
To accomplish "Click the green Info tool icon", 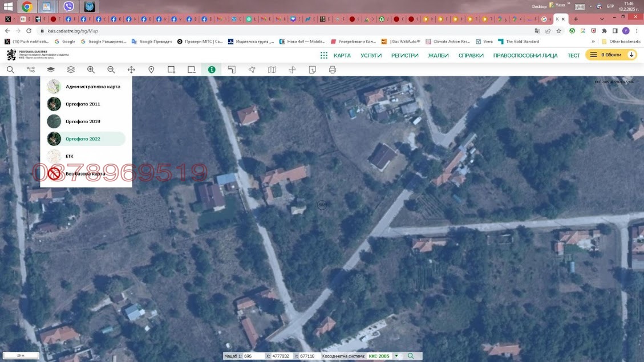I will (x=211, y=69).
